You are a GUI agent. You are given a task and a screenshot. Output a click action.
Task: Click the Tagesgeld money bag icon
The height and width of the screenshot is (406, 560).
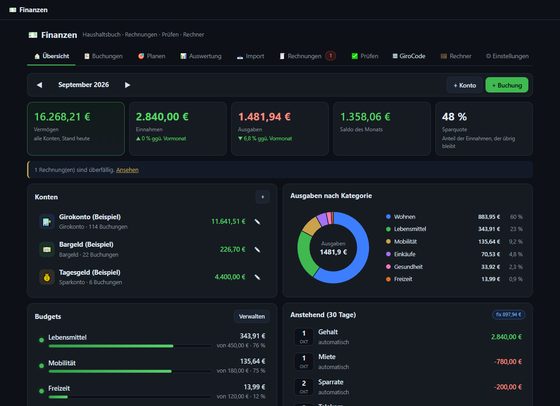(46, 277)
